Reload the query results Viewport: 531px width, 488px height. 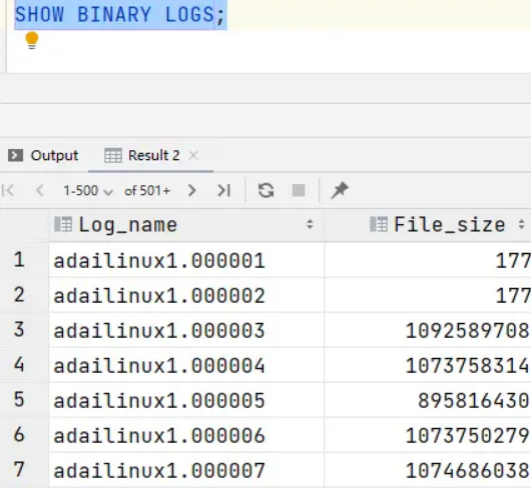(266, 190)
